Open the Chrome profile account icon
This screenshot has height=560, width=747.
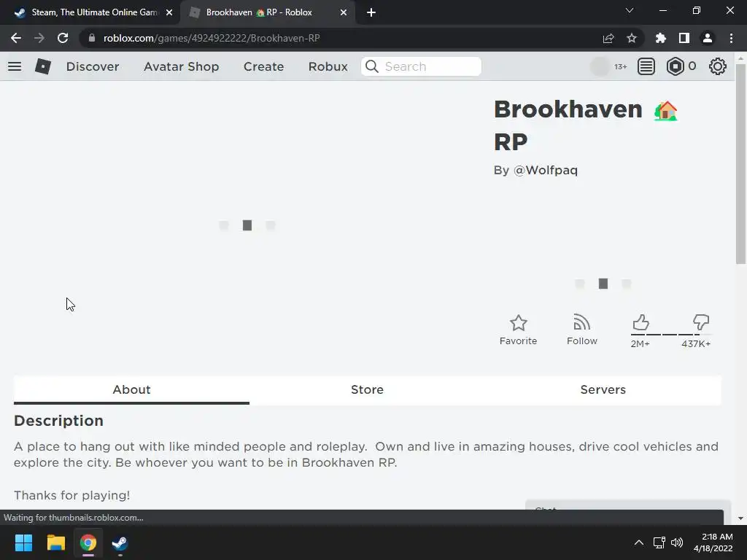click(708, 38)
